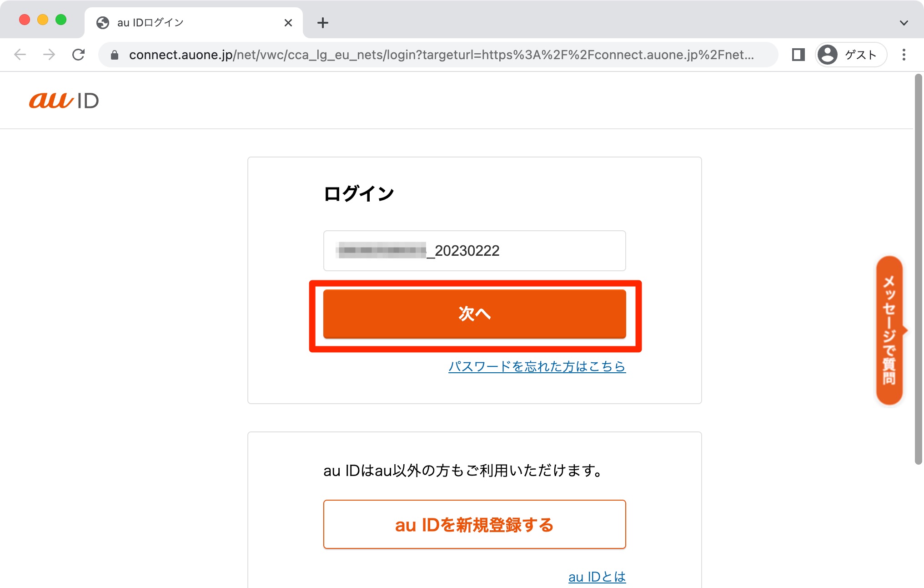Image resolution: width=924 pixels, height=588 pixels.
Task: Open パスワードを忘れた方はこちら link
Action: [537, 366]
